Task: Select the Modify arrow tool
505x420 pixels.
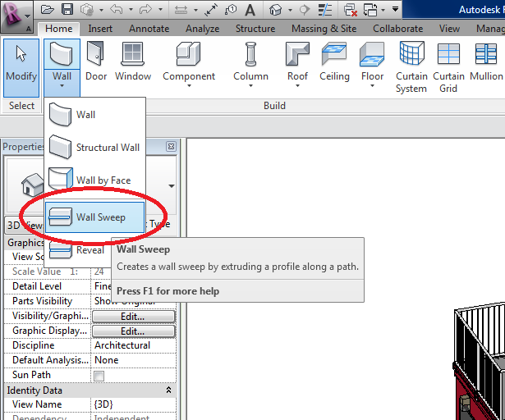Action: coord(21,68)
